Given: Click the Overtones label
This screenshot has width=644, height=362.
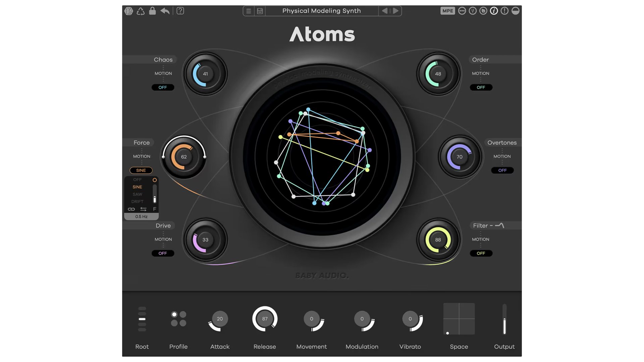Looking at the screenshot, I should click(502, 143).
